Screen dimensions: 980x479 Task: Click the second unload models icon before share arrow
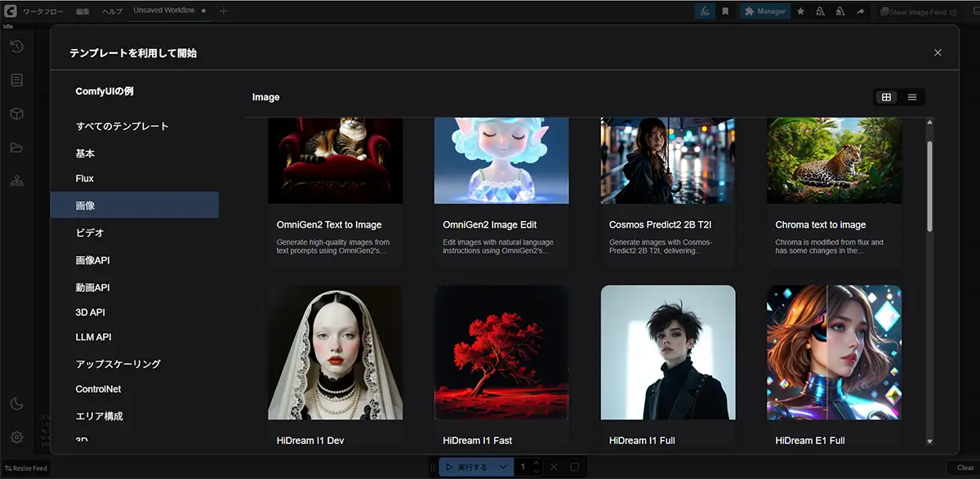841,11
